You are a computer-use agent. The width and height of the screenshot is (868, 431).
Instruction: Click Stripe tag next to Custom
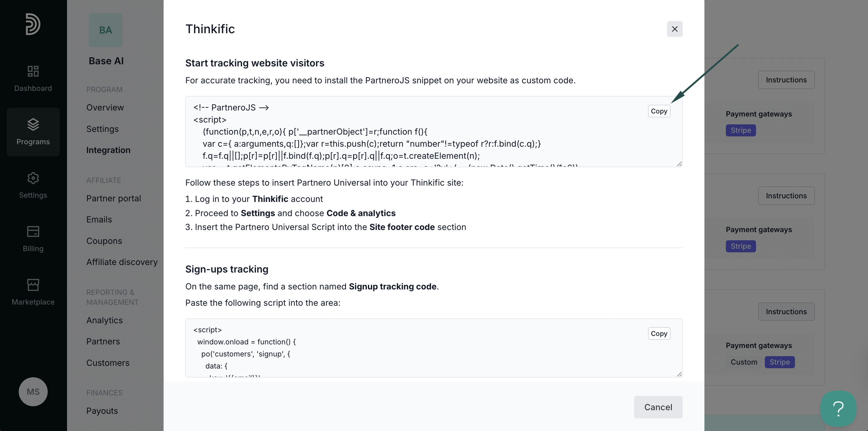pyautogui.click(x=779, y=362)
